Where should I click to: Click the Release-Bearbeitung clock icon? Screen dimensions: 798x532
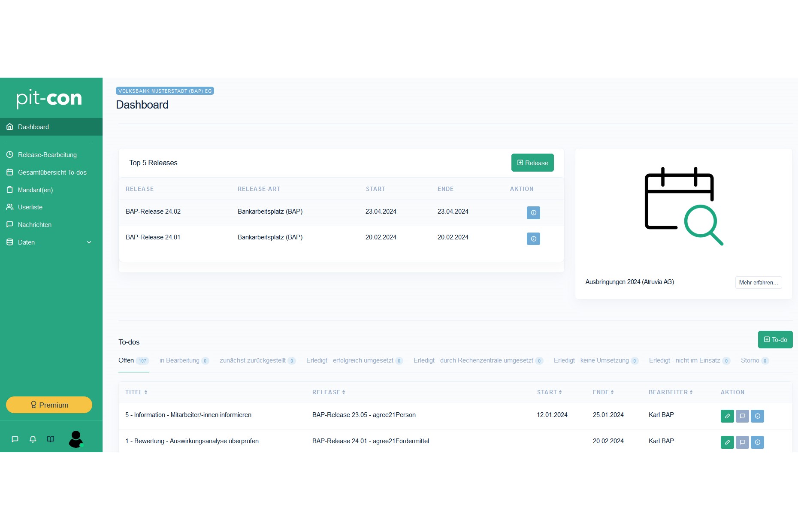click(9, 154)
